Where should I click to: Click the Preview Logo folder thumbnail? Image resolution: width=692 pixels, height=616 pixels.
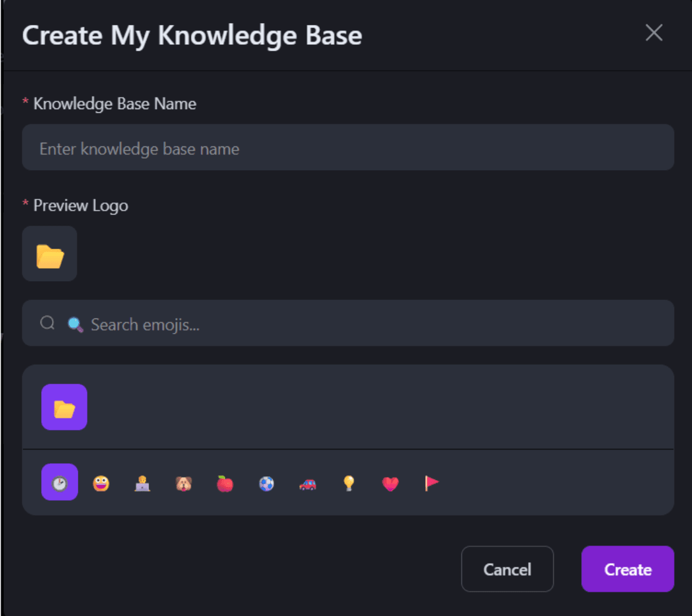(50, 254)
